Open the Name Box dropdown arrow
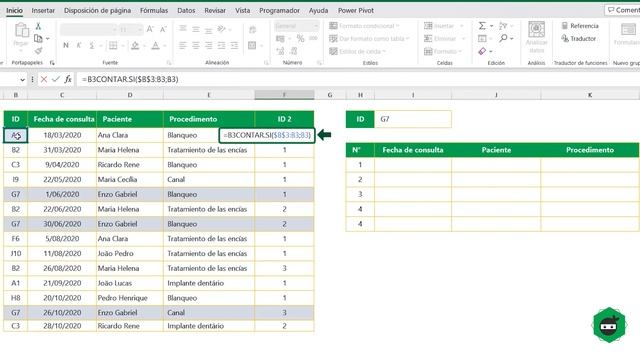Image resolution: width=640 pixels, height=360 pixels. pos(22,80)
